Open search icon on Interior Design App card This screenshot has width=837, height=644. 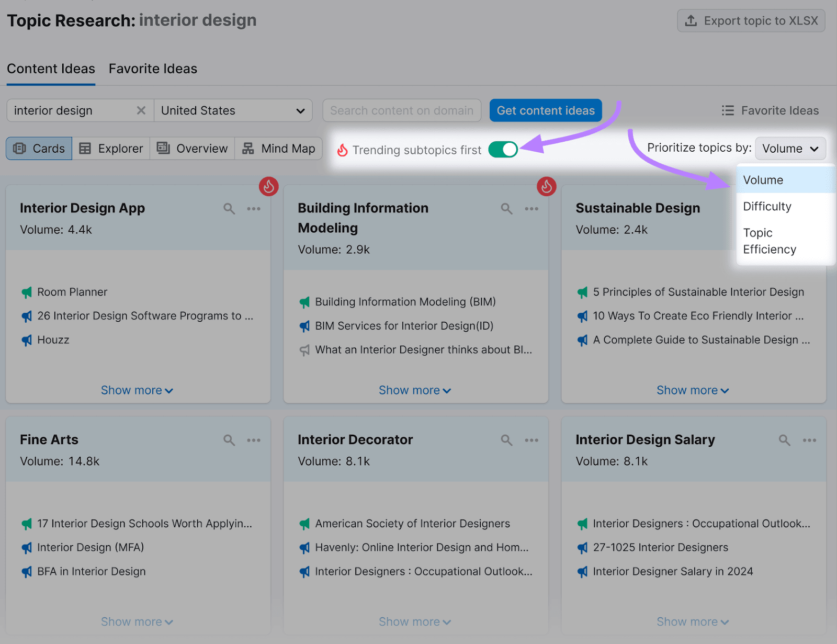[x=229, y=208]
